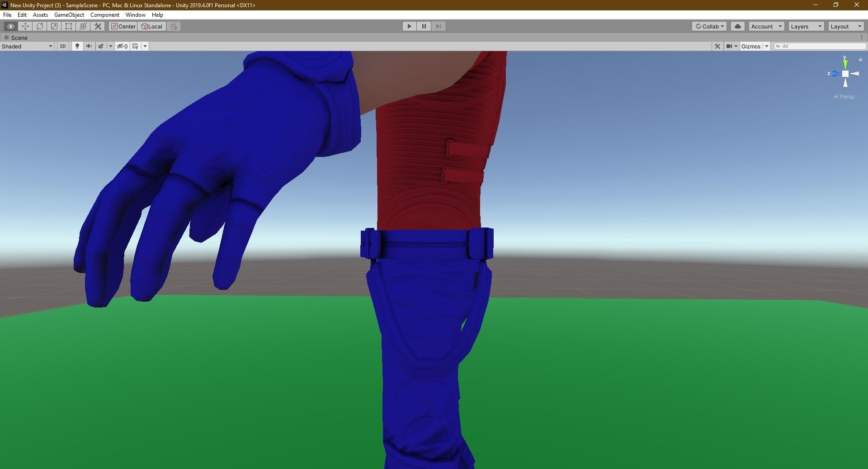868x469 pixels.
Task: Start Play mode
Action: point(409,26)
